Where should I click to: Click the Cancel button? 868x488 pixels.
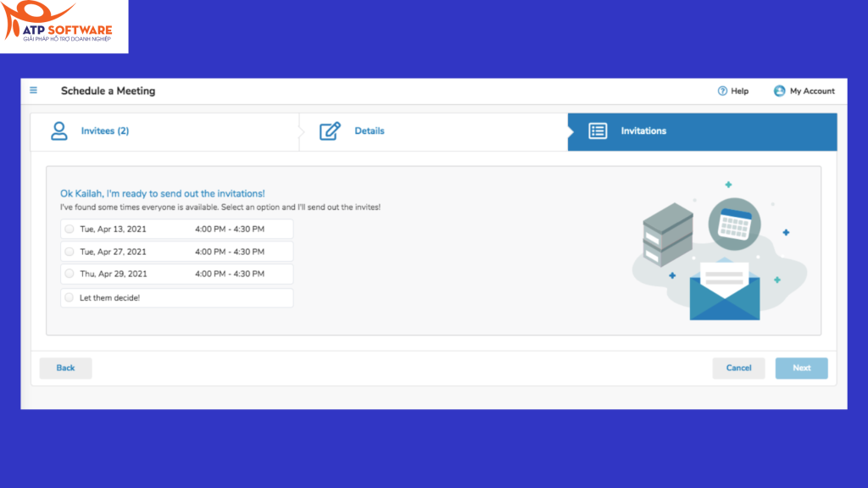click(738, 368)
